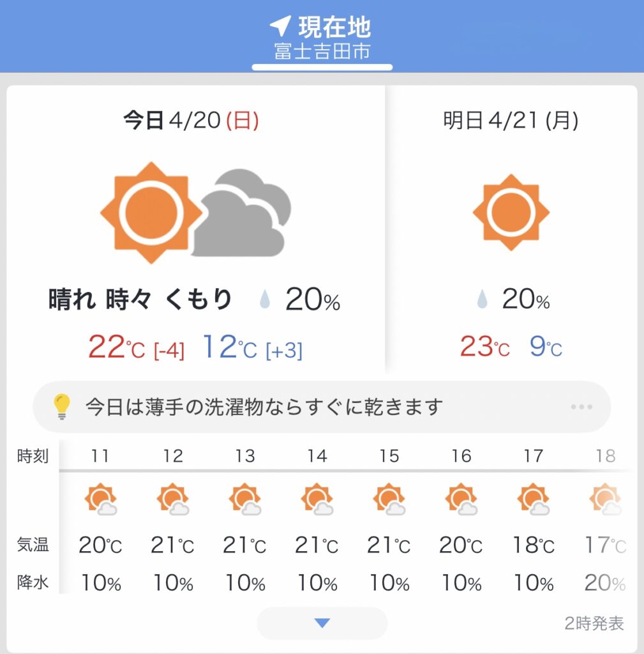Tap the raindrop icon in tomorrow's forecast
The height and width of the screenshot is (654, 644).
coord(483,299)
